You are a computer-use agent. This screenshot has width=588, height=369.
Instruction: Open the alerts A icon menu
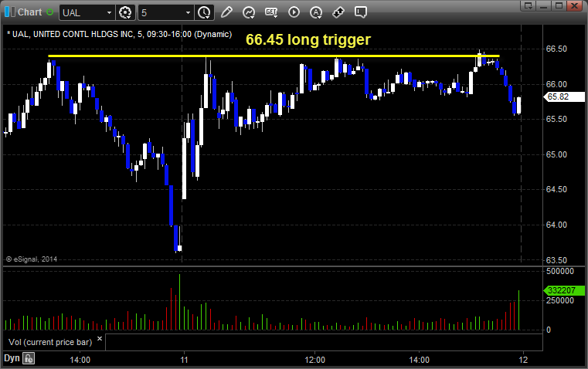(x=316, y=12)
